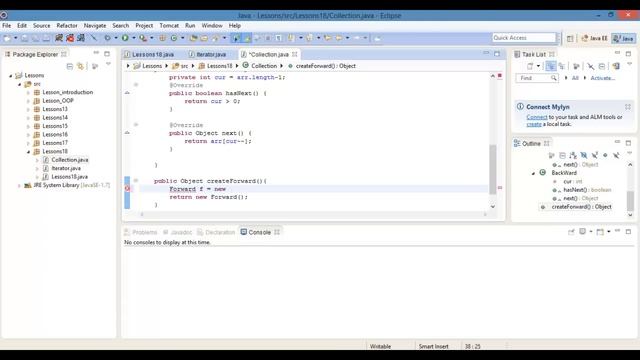The image size is (640, 360).
Task: Minimize the Package Explorer view
Action: [96, 53]
